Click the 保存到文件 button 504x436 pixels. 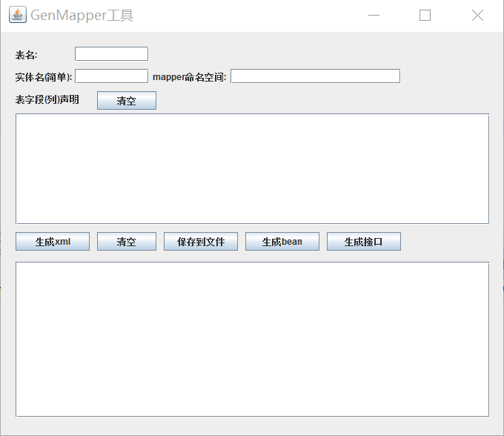(200, 242)
